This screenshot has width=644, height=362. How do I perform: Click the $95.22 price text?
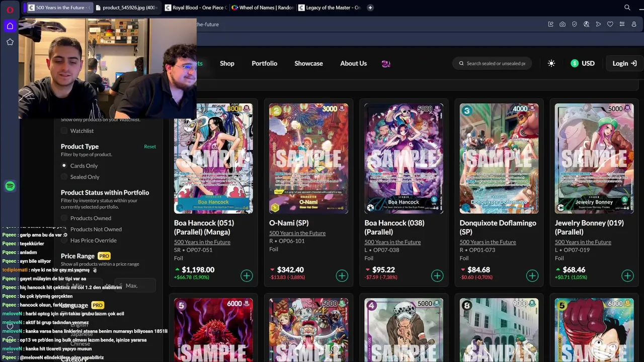click(x=383, y=269)
